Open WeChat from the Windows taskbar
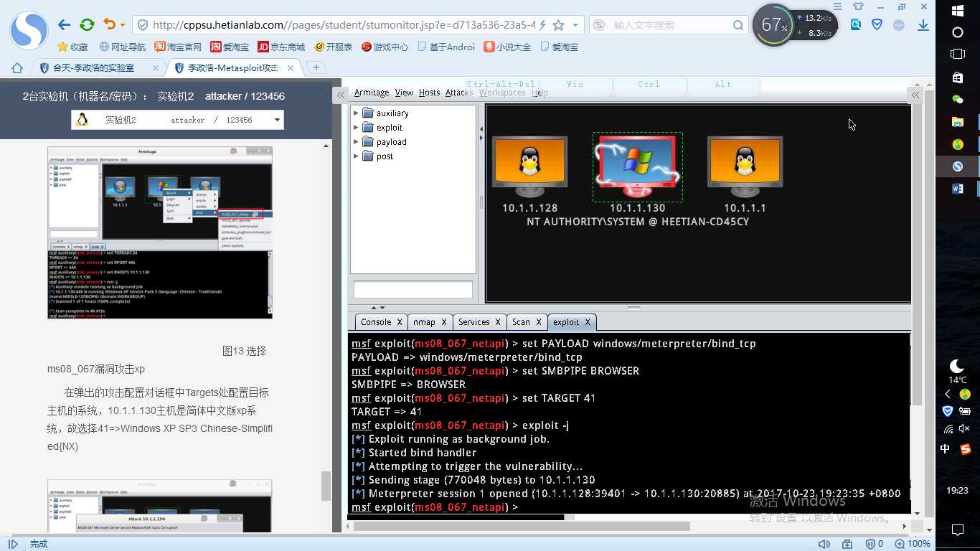This screenshot has width=980, height=551. coord(957,100)
